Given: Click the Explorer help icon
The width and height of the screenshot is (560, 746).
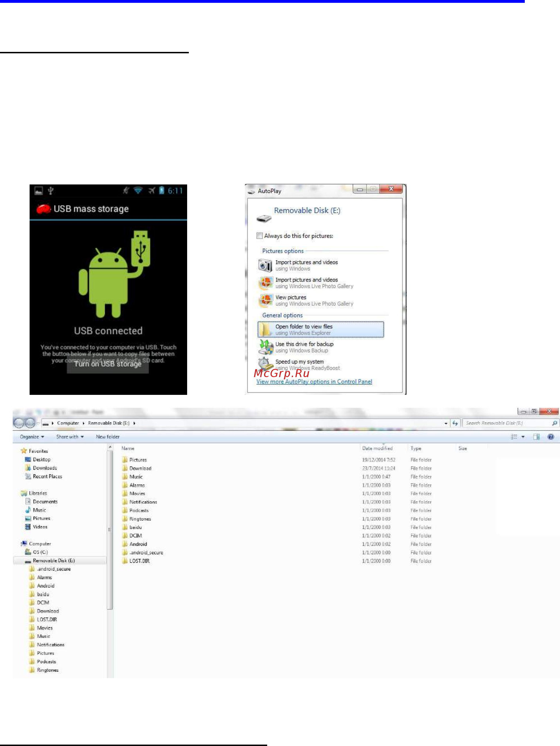Looking at the screenshot, I should tap(551, 437).
